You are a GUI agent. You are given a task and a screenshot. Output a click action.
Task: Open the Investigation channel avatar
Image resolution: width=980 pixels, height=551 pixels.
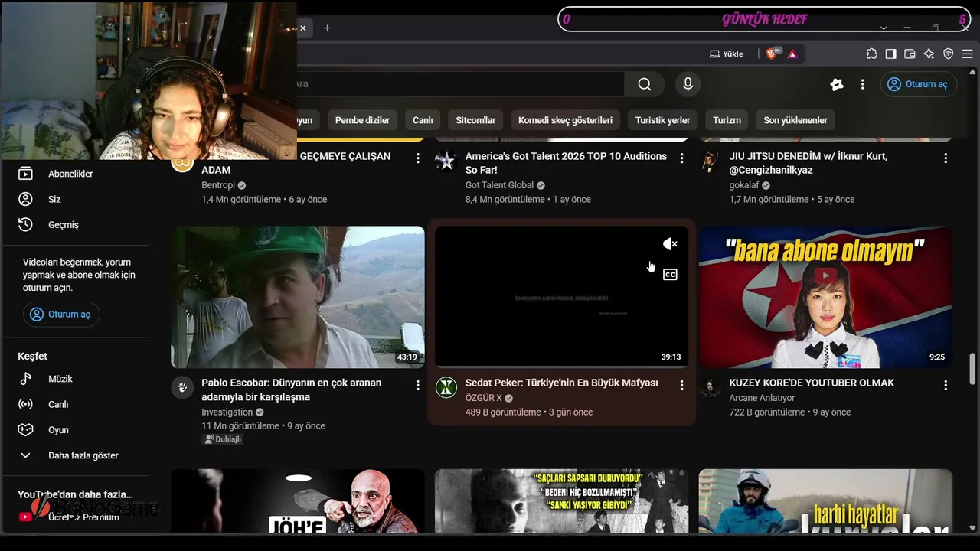point(182,387)
